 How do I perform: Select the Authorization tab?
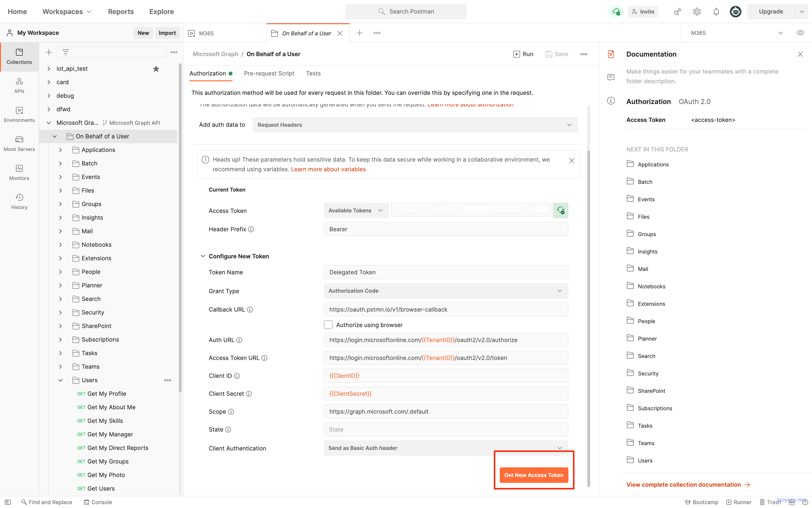pos(211,73)
